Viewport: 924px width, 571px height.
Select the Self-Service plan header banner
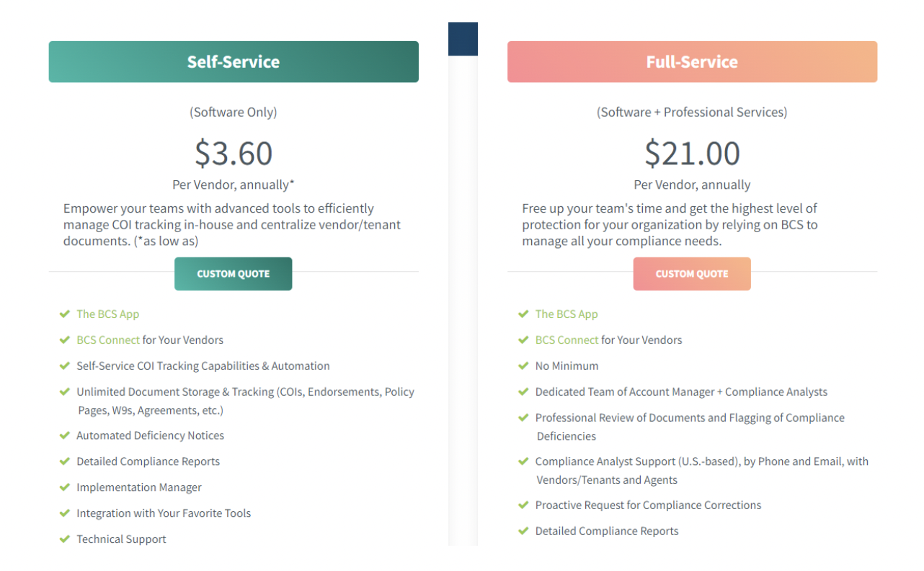pyautogui.click(x=234, y=62)
